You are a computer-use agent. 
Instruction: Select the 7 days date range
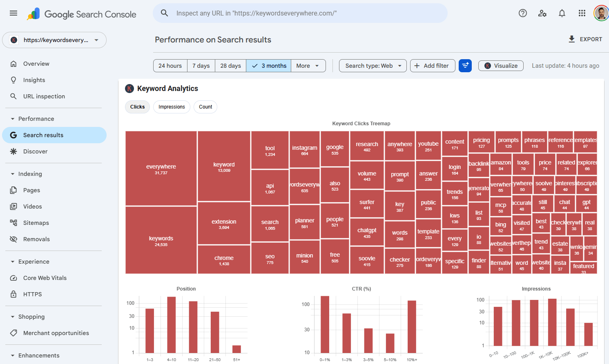[201, 66]
